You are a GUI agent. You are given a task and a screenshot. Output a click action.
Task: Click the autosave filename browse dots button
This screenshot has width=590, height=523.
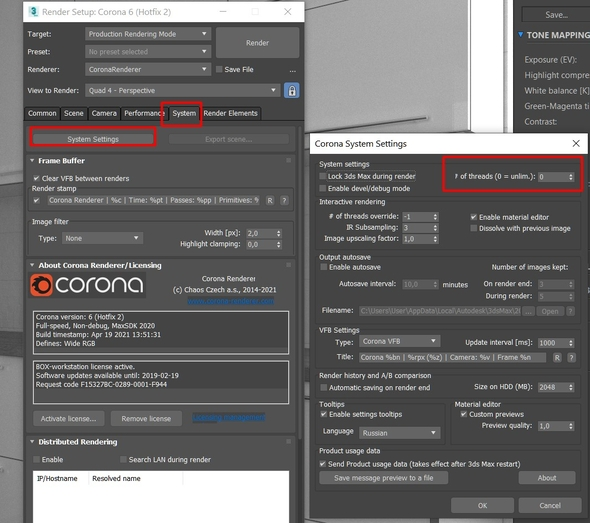529,311
